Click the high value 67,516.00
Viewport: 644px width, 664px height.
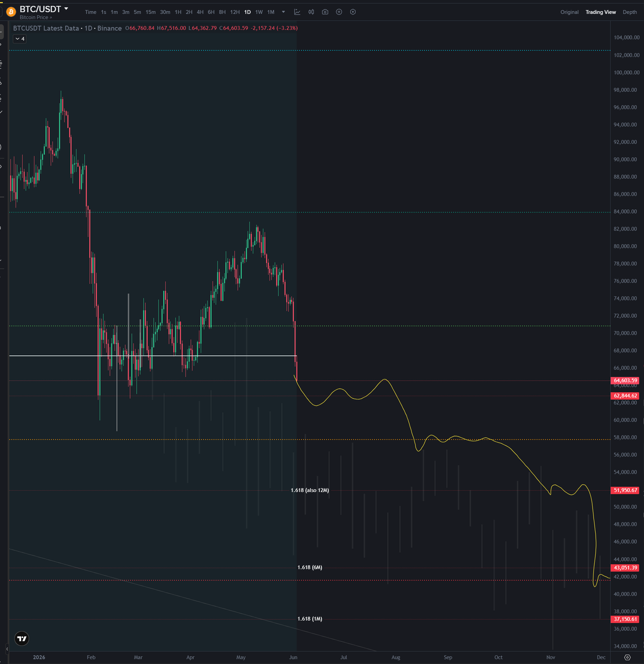172,28
